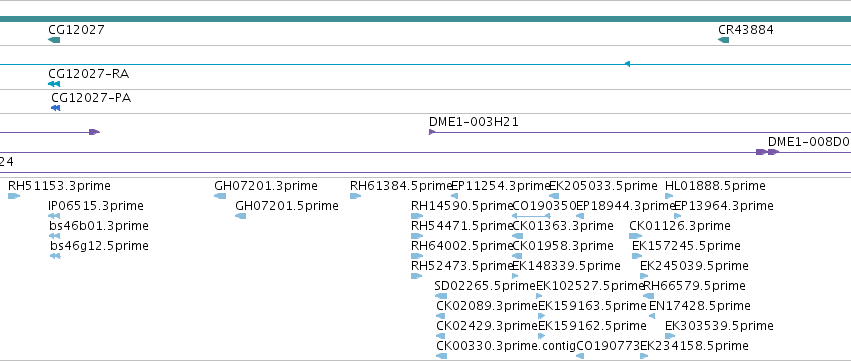Select the bs46b01.3prime EST arrow
The image size is (851, 361).
(54, 236)
